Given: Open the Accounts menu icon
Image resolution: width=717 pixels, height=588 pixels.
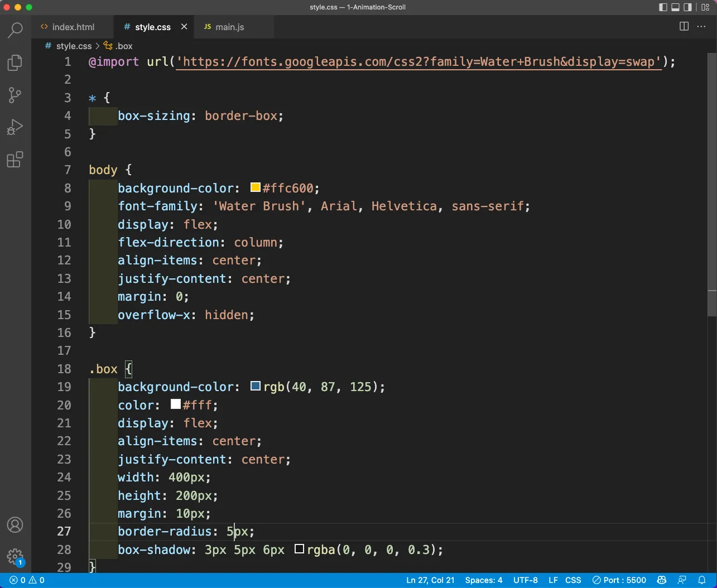Looking at the screenshot, I should click(15, 525).
